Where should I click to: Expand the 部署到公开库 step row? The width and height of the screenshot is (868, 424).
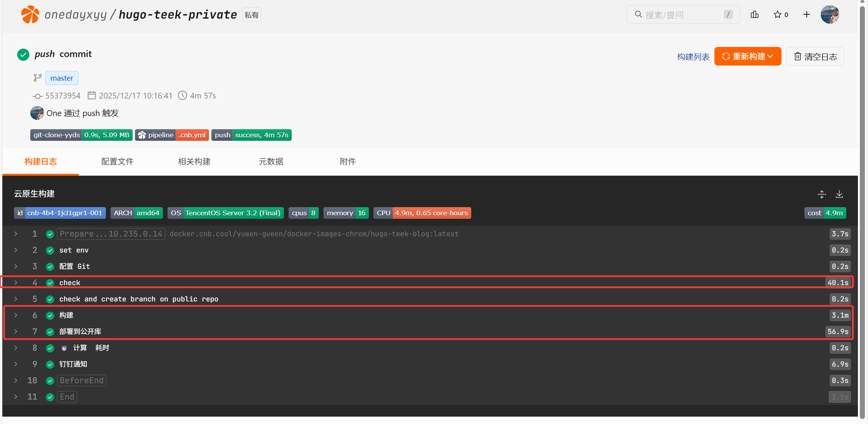16,331
